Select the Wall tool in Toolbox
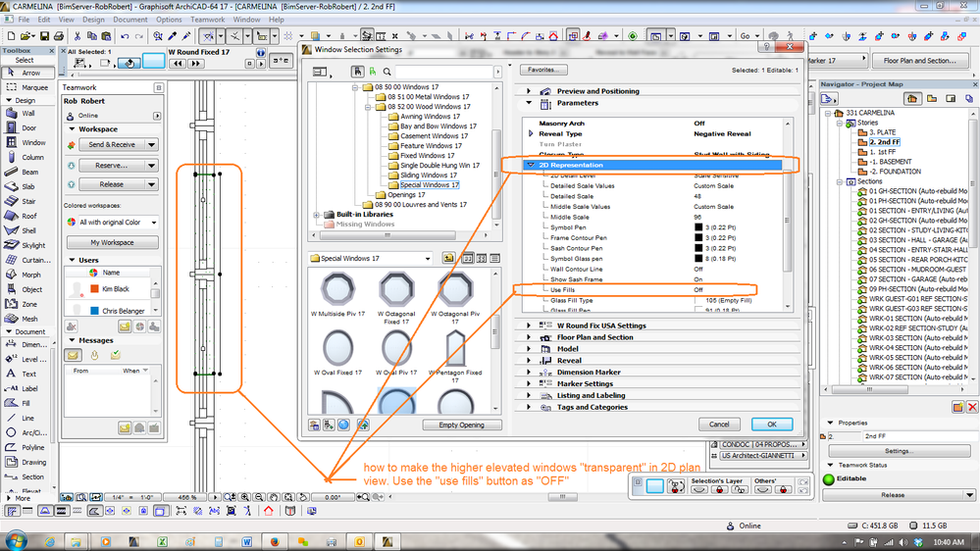980x551 pixels. (27, 114)
